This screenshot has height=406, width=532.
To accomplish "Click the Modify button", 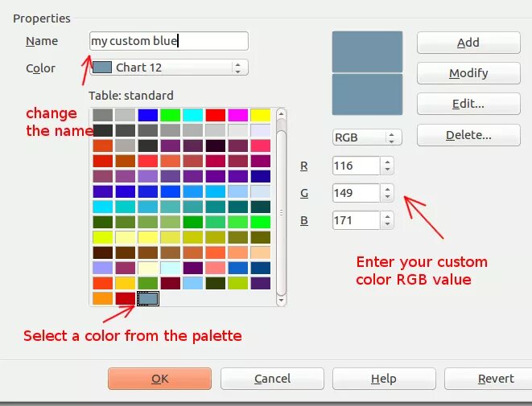I will coord(468,73).
